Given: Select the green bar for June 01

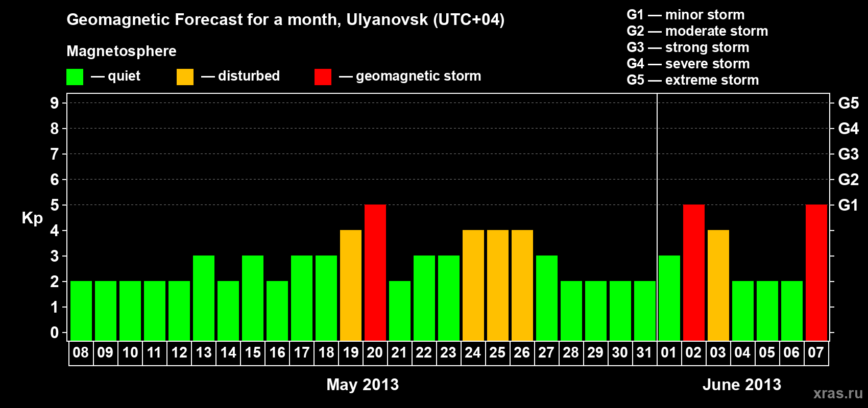Looking at the screenshot, I should click(x=669, y=298).
